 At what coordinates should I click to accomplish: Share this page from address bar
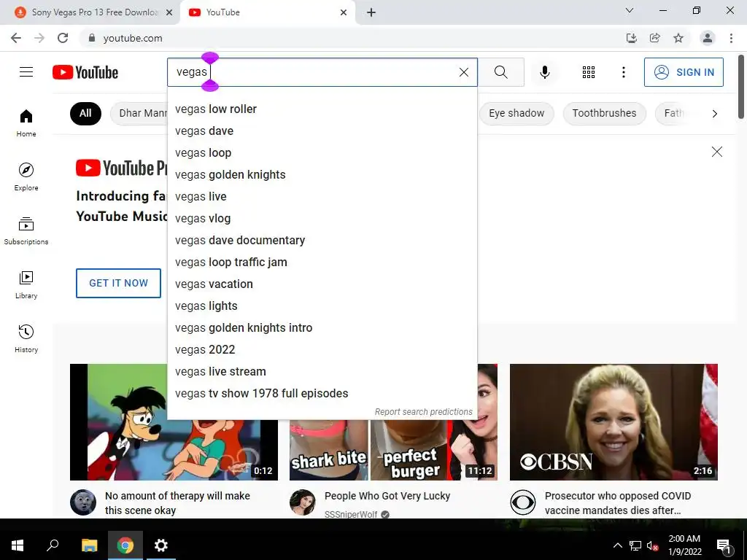tap(654, 38)
